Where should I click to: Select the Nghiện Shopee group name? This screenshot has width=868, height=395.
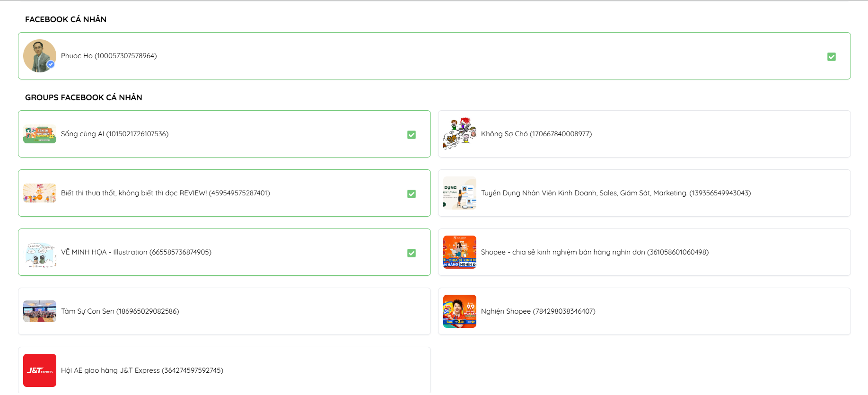click(538, 311)
